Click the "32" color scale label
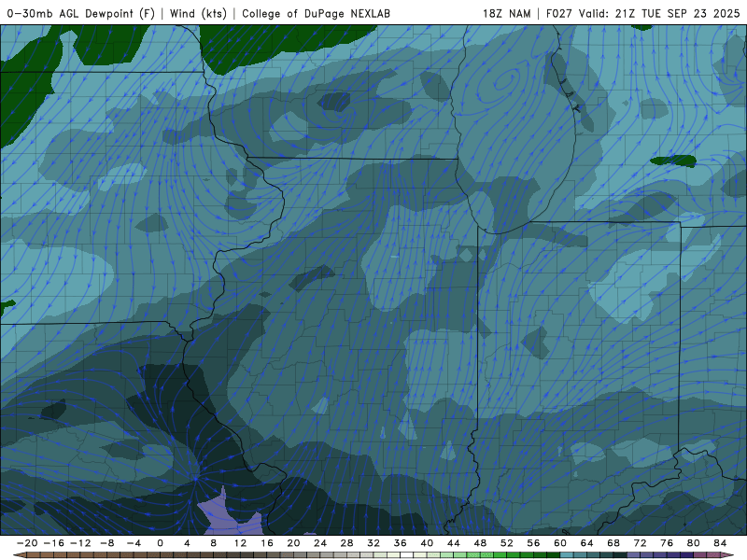This screenshot has height=560, width=747. pos(373,543)
